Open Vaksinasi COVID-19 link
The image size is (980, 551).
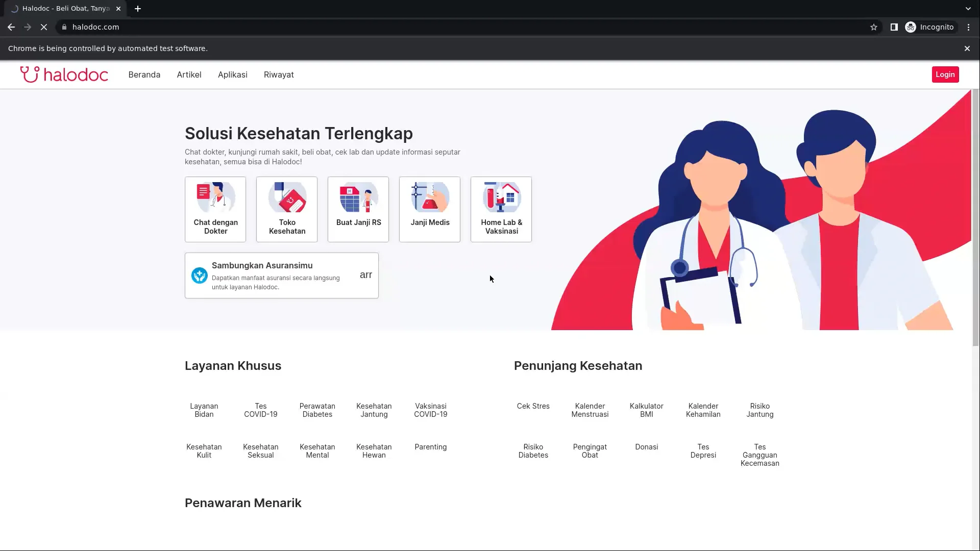click(x=431, y=410)
